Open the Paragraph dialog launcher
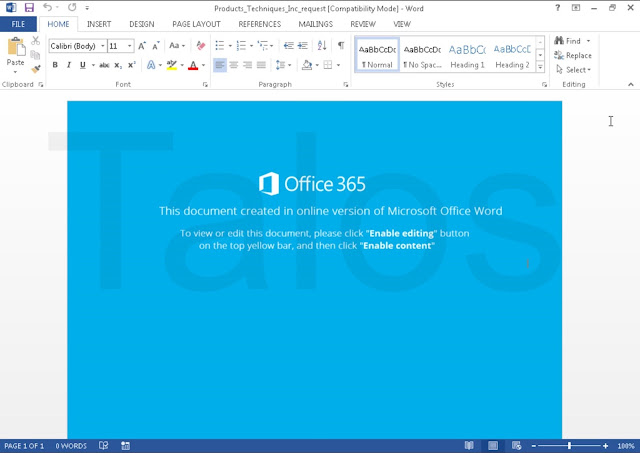The height and width of the screenshot is (453, 640). tap(346, 84)
